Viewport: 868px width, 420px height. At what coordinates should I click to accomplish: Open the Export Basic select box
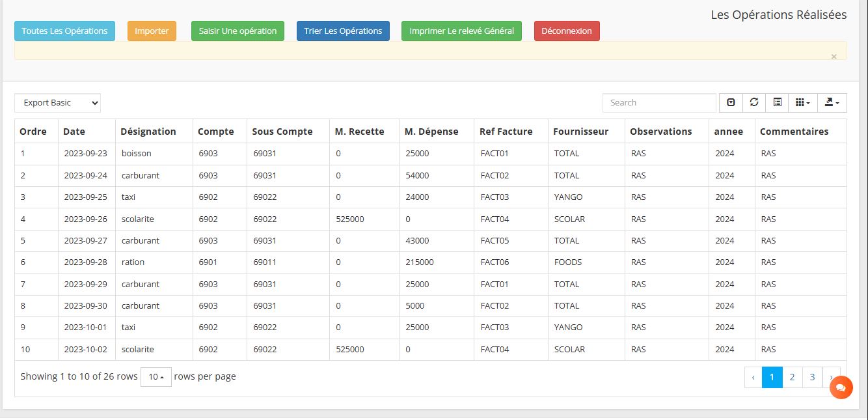click(58, 102)
